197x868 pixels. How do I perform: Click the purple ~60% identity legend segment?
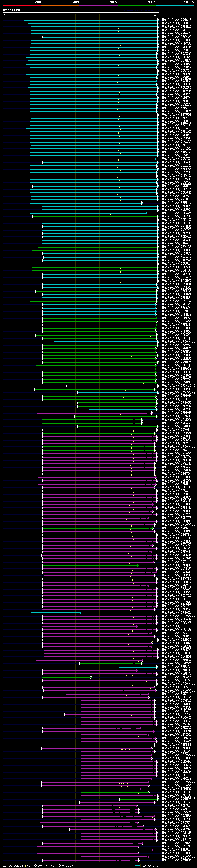point(99,6)
